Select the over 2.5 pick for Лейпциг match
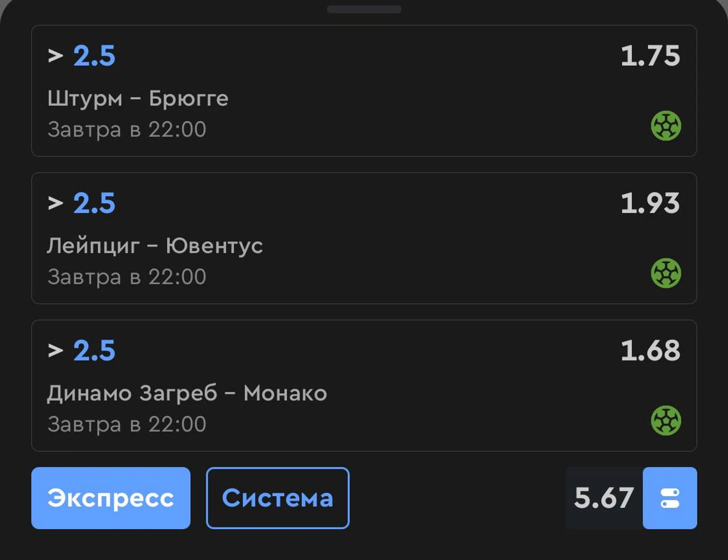The width and height of the screenshot is (728, 560). [81, 203]
